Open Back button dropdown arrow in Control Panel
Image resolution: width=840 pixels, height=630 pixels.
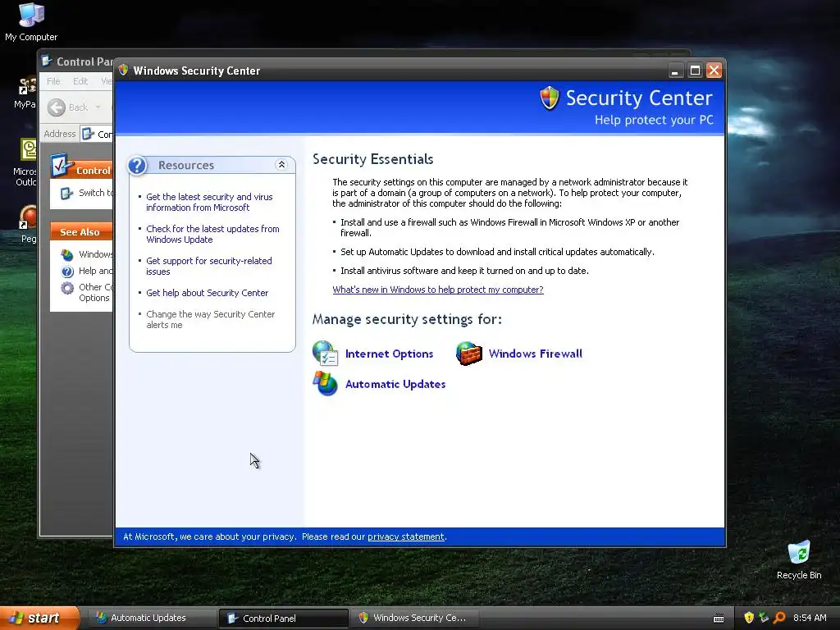pyautogui.click(x=98, y=107)
